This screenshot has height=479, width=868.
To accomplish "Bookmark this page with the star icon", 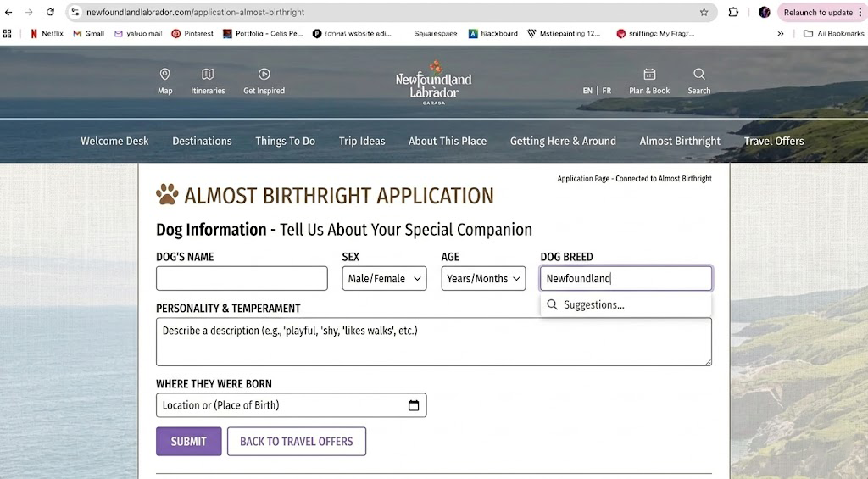I will [704, 12].
